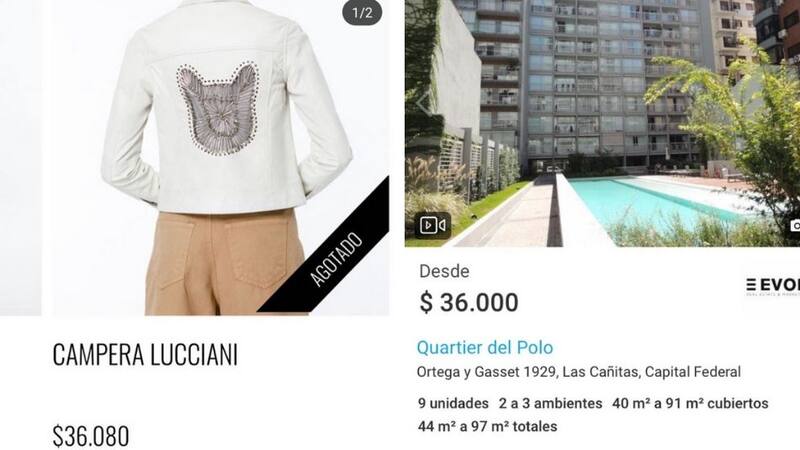This screenshot has width=800, height=450.
Task: Click the 40 m² a 91 m² cubiertos text
Action: 690,404
